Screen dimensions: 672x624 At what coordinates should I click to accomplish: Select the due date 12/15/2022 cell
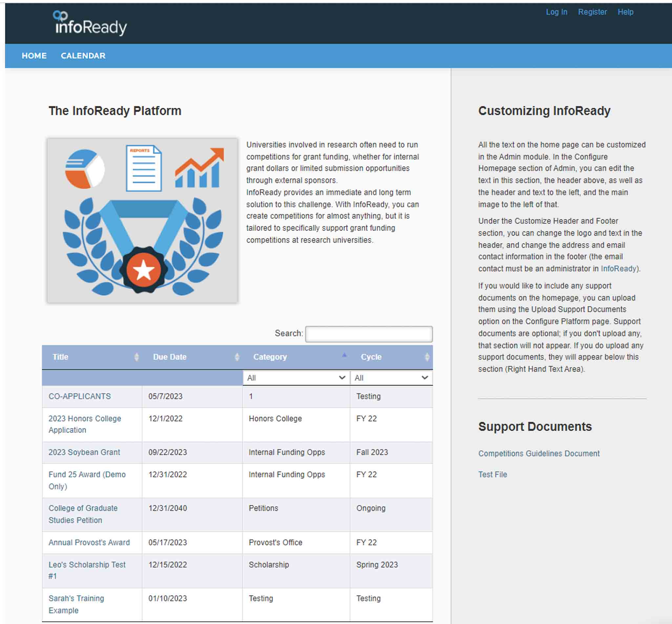click(192, 571)
